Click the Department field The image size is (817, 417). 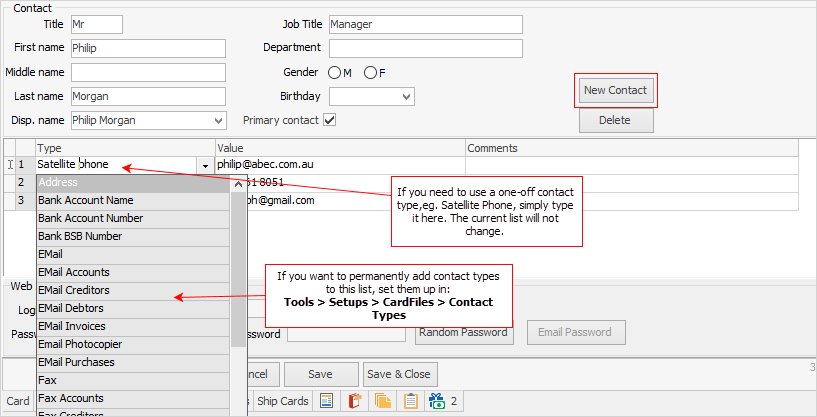[x=426, y=48]
